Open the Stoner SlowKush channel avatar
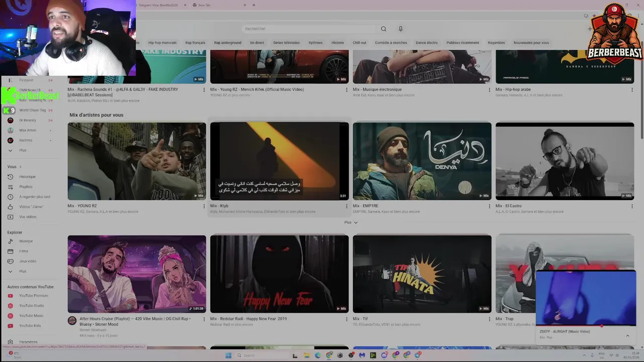Viewport: 644px width, 362px height. [x=72, y=320]
